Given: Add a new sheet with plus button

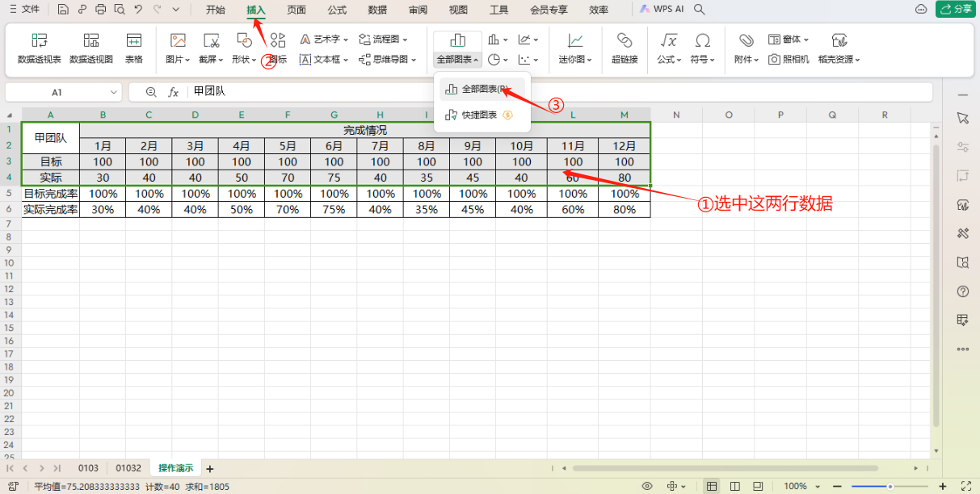Looking at the screenshot, I should (x=210, y=468).
